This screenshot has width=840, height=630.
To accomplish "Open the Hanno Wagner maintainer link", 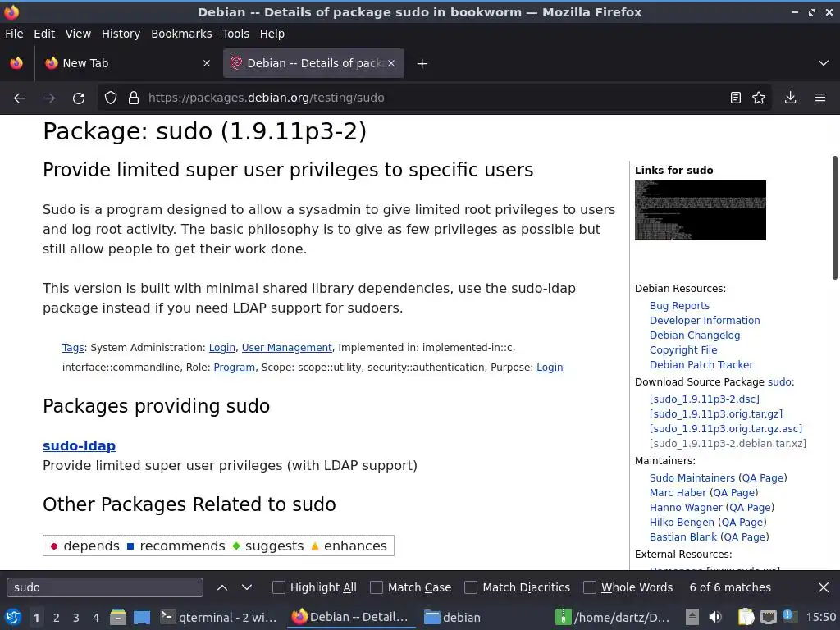I will tap(686, 507).
